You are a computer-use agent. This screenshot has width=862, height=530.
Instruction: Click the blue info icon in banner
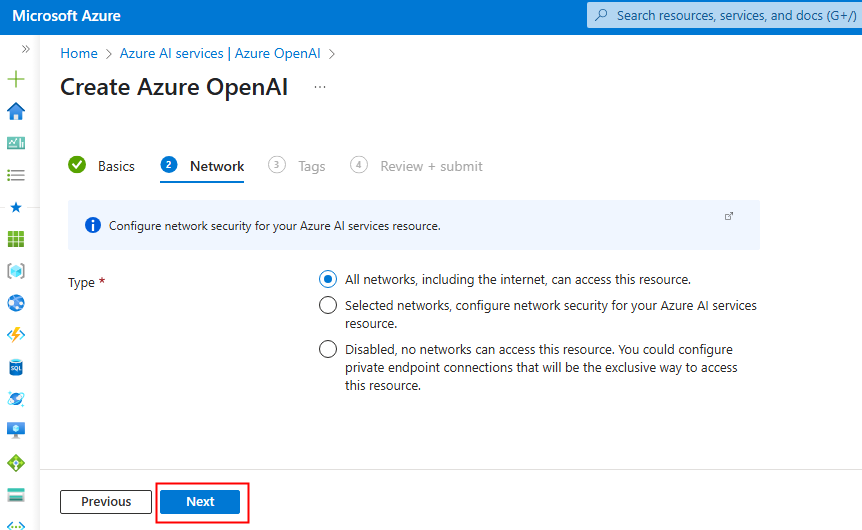pyautogui.click(x=93, y=225)
